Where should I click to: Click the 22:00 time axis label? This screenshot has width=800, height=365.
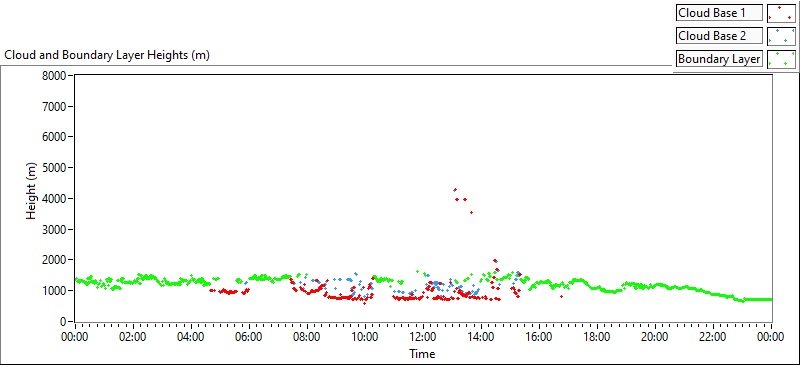click(x=713, y=337)
